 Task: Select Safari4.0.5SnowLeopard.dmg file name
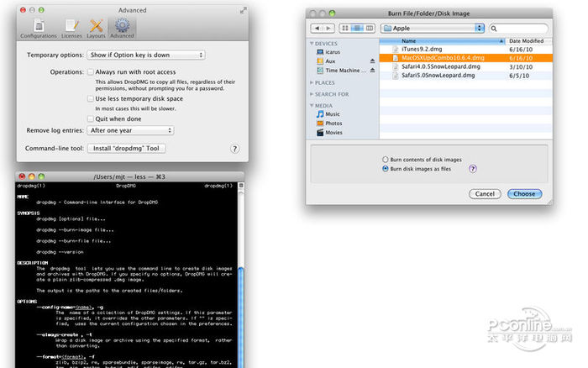441,66
